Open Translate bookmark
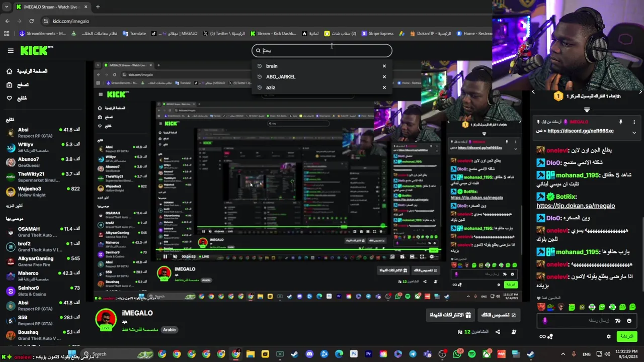This screenshot has width=644, height=362. (134, 34)
